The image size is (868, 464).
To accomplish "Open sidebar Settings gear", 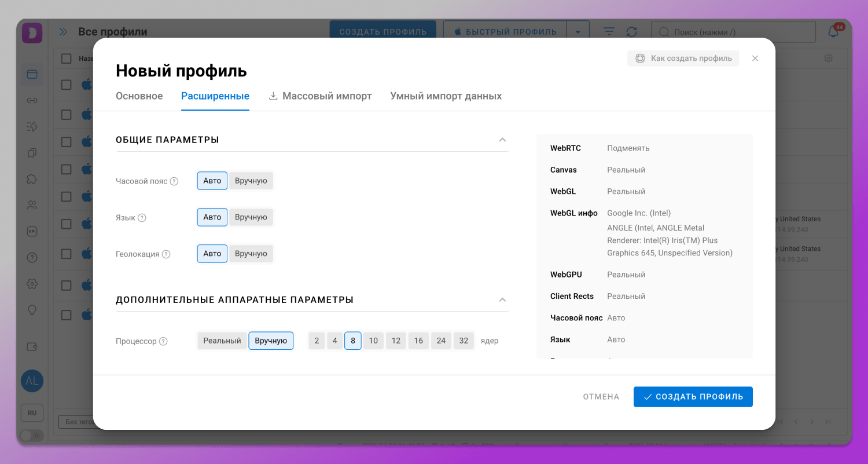I will tap(32, 284).
